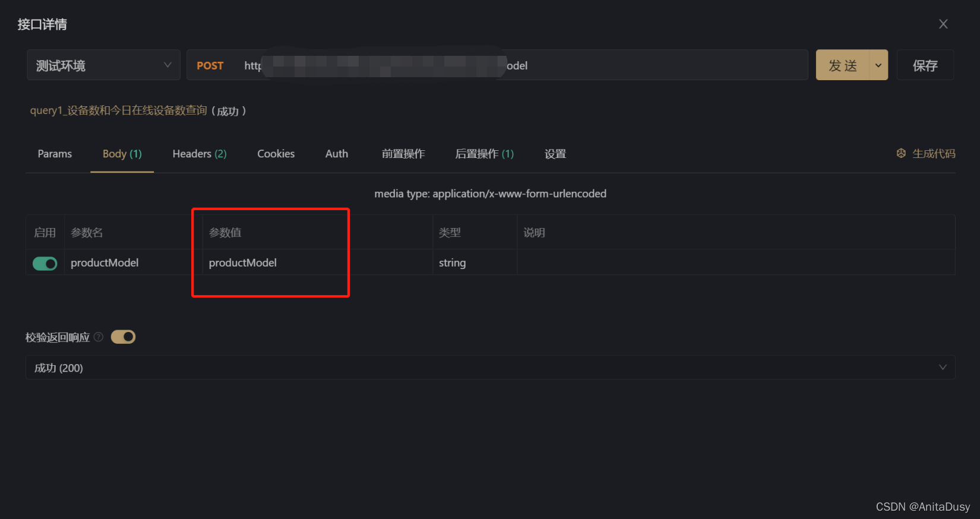The height and width of the screenshot is (519, 980).
Task: Click the chevron in 测试环境 dropdown
Action: 167,65
